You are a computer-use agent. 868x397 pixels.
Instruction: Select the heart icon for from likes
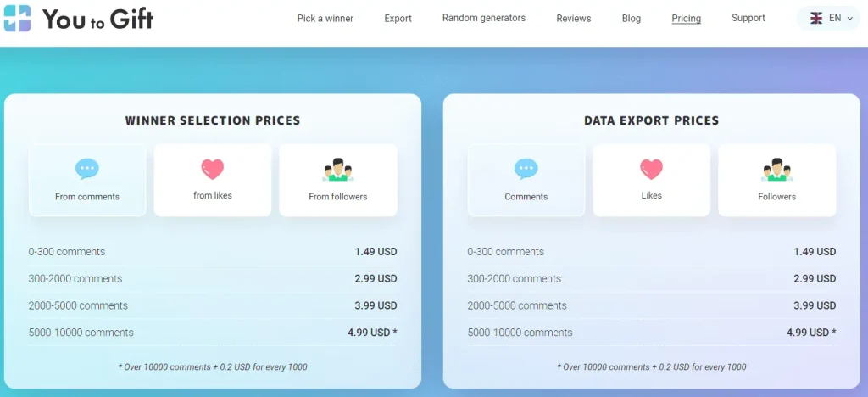213,170
